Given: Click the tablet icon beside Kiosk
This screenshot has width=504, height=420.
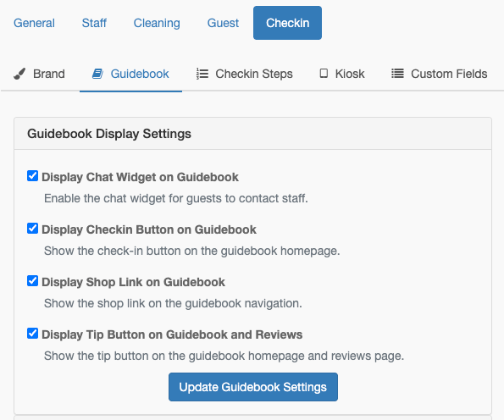Looking at the screenshot, I should click(x=324, y=74).
